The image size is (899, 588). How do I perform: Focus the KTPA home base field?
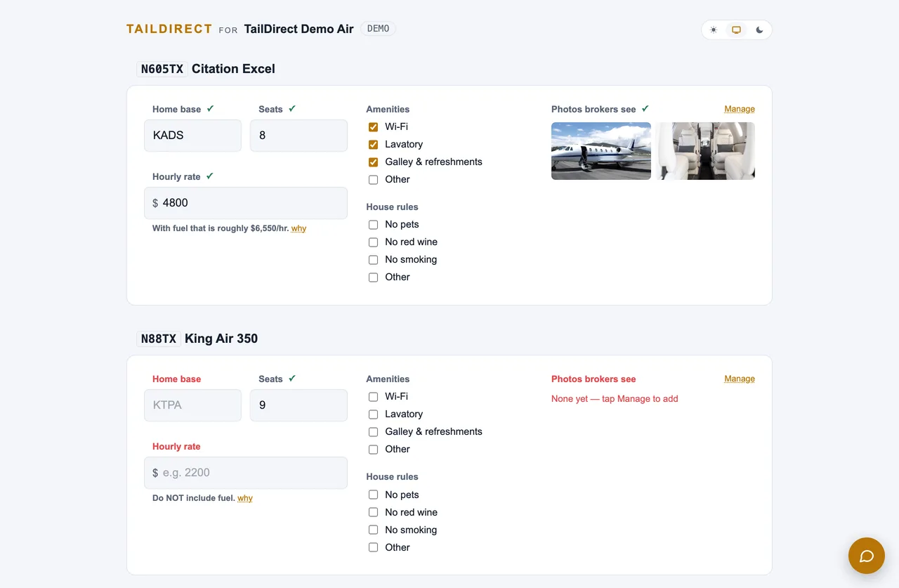[x=192, y=405]
